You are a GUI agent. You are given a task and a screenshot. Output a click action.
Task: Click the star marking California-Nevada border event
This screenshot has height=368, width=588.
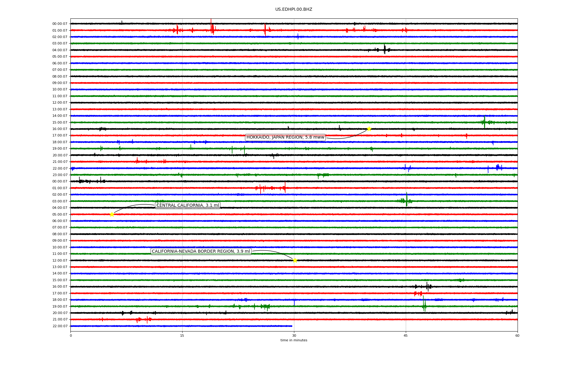[295, 260]
